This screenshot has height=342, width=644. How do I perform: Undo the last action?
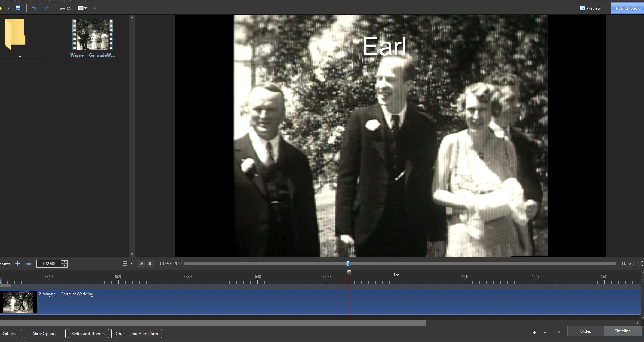point(34,8)
